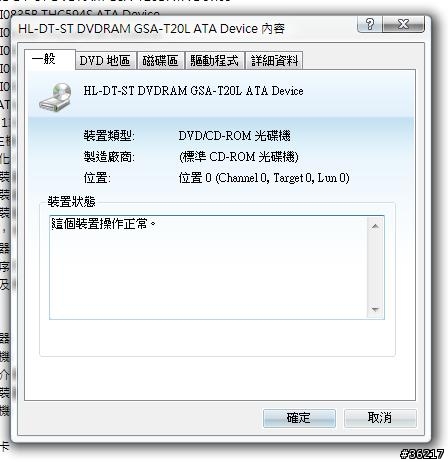
Task: Click the 標準 CD-ROM 光碟機 manufacturer value
Action: tap(239, 157)
